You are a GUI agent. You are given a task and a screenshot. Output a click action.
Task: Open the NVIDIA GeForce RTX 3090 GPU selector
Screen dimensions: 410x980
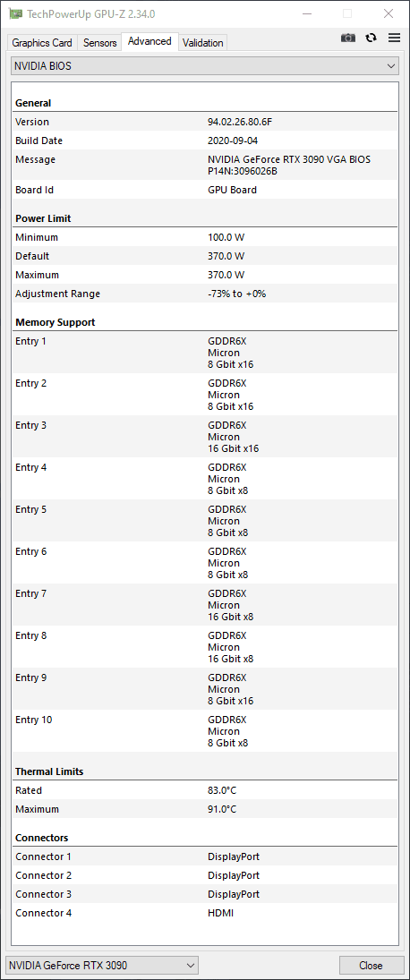(102, 965)
